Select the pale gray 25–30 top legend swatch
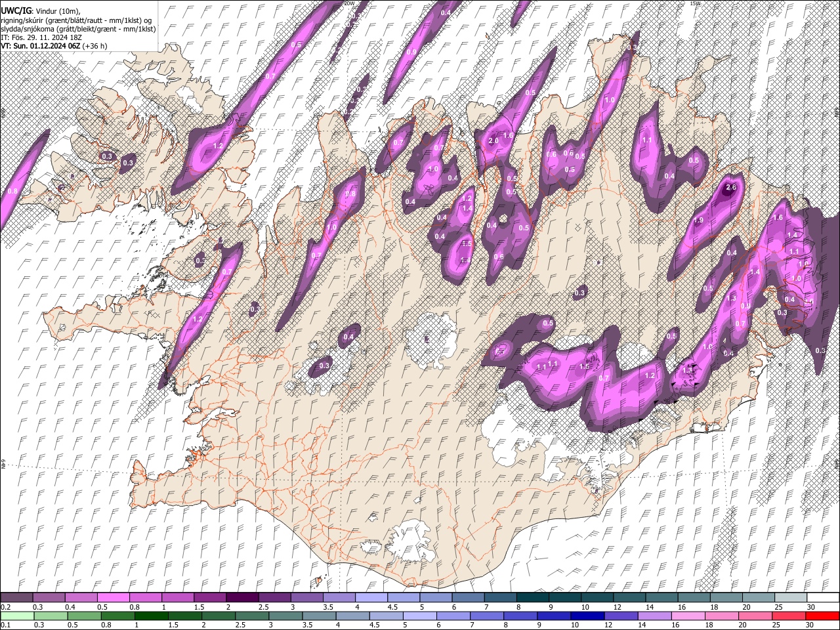The image size is (840, 630). coord(791,598)
